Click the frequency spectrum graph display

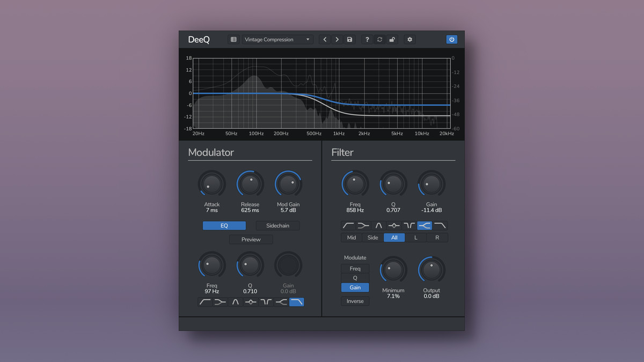321,93
